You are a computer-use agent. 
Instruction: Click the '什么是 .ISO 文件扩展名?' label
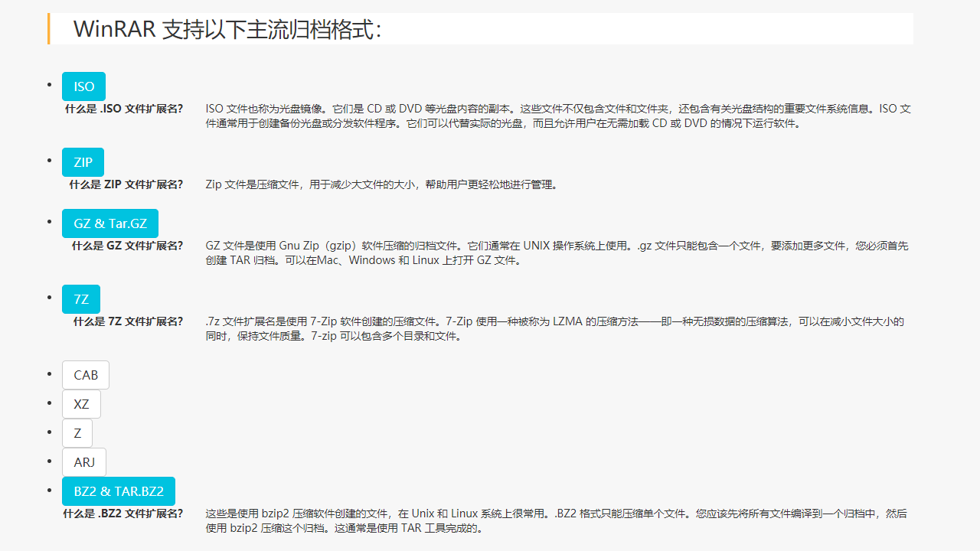[x=124, y=109]
